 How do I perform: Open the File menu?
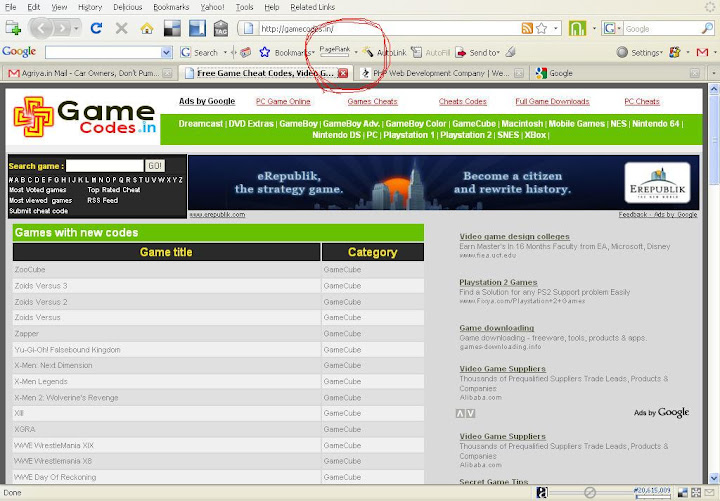coord(11,7)
